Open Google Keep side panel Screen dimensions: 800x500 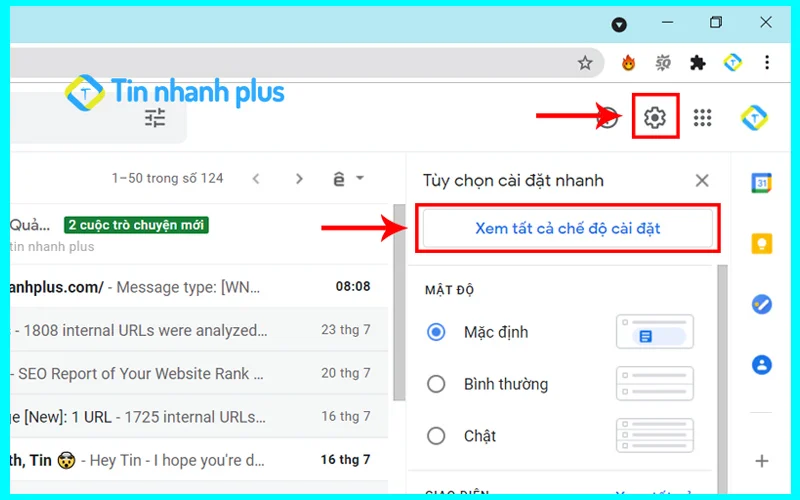[762, 243]
